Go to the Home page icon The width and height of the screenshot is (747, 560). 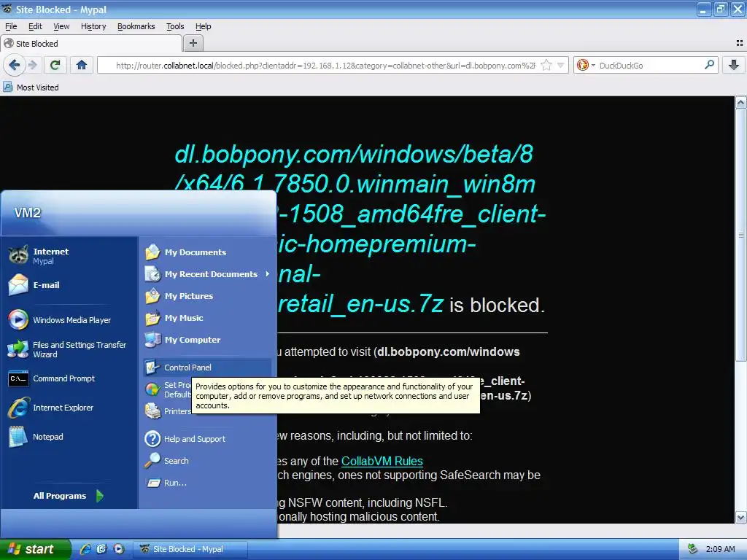tap(82, 65)
